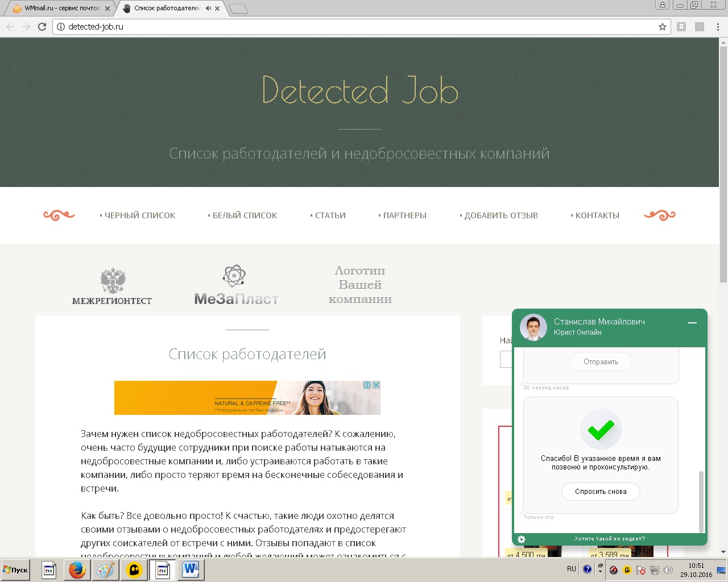Click the page vertical scrollbar thumb
Viewport: 728px width, 582px height.
[723, 164]
